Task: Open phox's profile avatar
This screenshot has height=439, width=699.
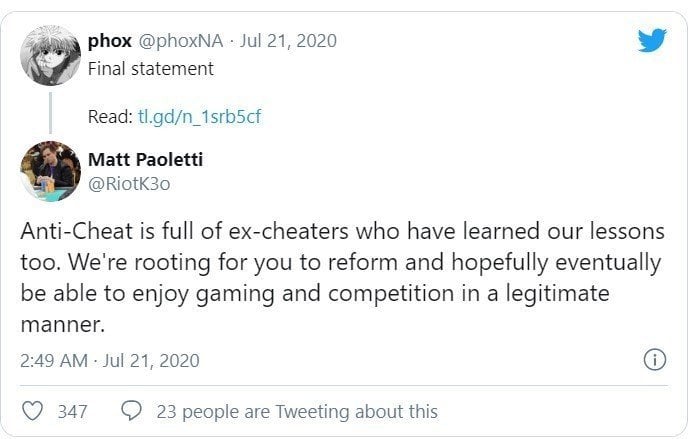Action: 50,55
